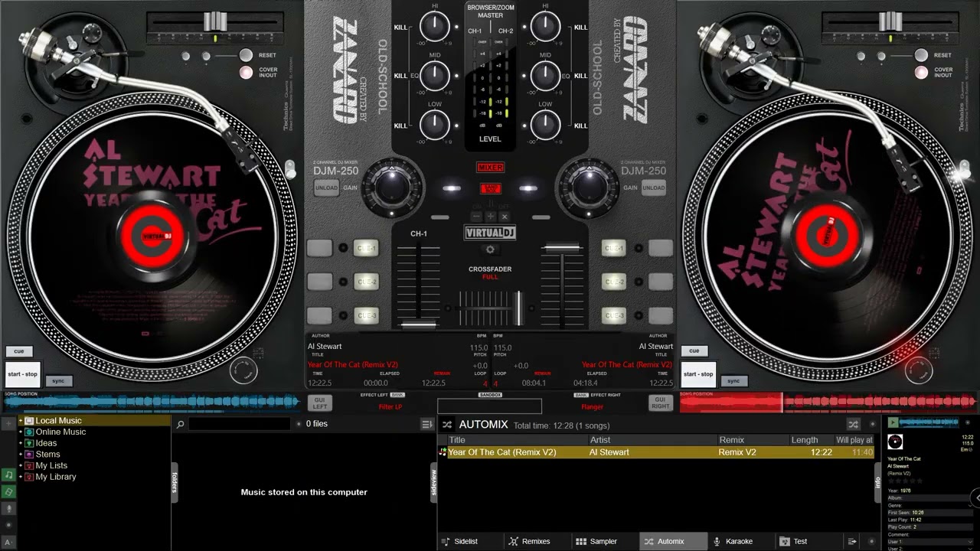
Task: Click the browser search input field
Action: (240, 424)
